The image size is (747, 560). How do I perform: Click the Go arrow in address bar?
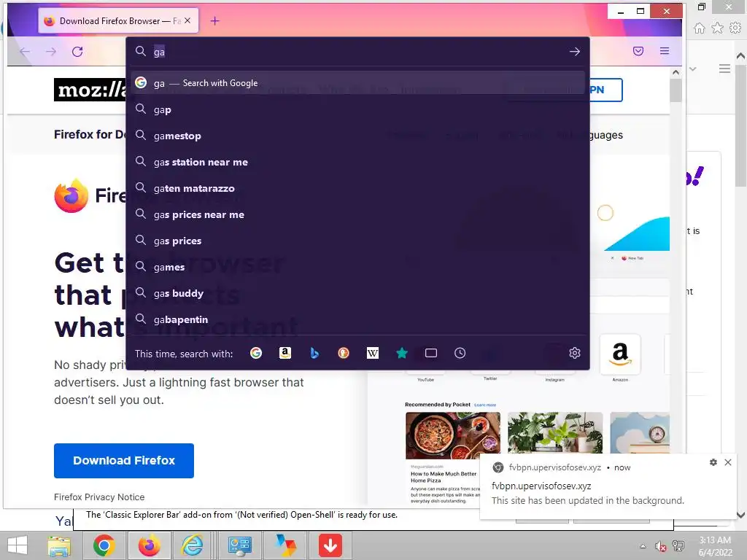575,52
